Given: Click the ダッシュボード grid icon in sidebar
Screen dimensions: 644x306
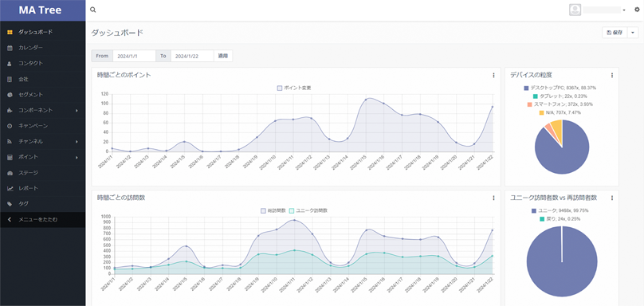Looking at the screenshot, I should pyautogui.click(x=10, y=32).
